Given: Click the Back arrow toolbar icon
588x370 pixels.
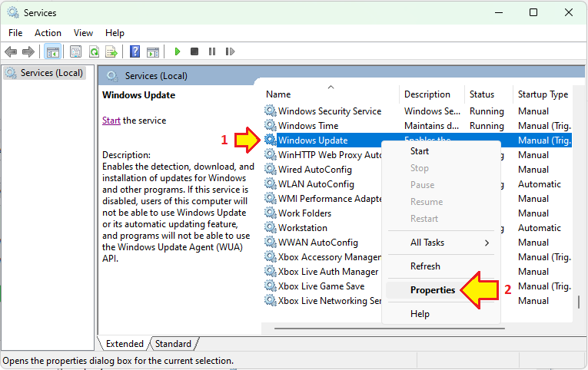Looking at the screenshot, I should (x=11, y=51).
